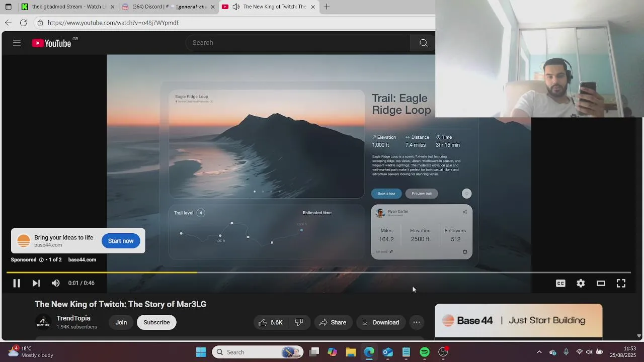This screenshot has height=362, width=644.
Task: Open Spotify from the taskbar
Action: 425,352
